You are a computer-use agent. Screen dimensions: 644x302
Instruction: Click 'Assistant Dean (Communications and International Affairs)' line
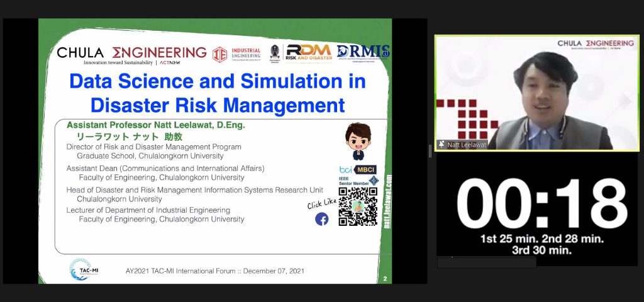click(165, 169)
